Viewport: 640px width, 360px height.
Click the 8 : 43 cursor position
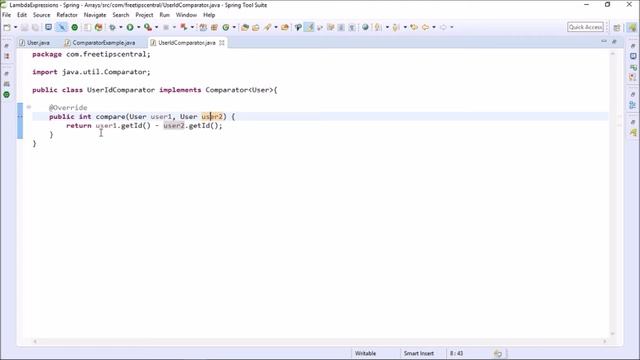pyautogui.click(x=456, y=353)
